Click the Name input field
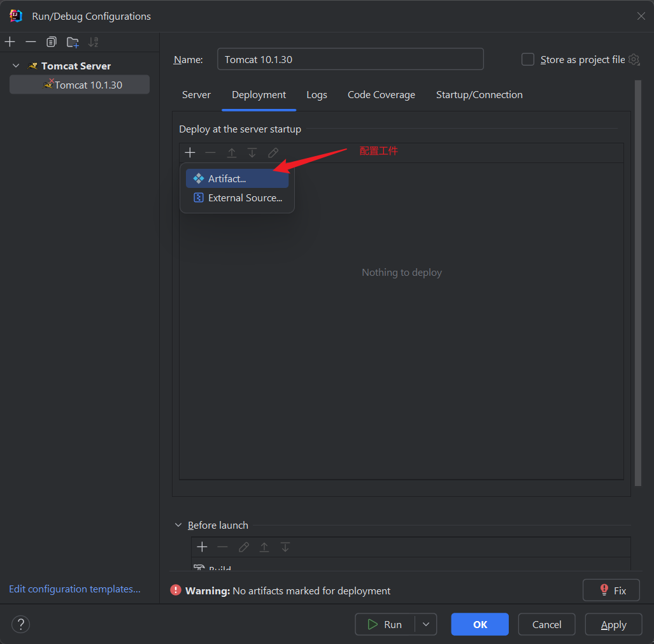Image resolution: width=654 pixels, height=644 pixels. (x=350, y=59)
